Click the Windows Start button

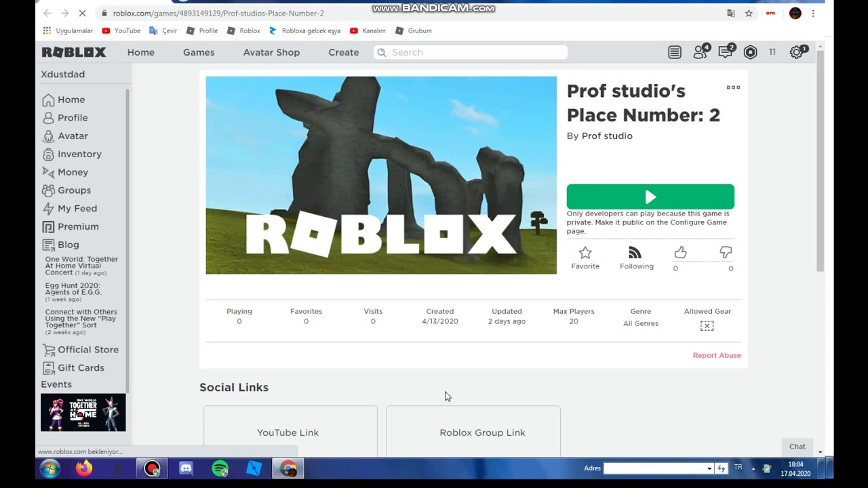point(50,468)
